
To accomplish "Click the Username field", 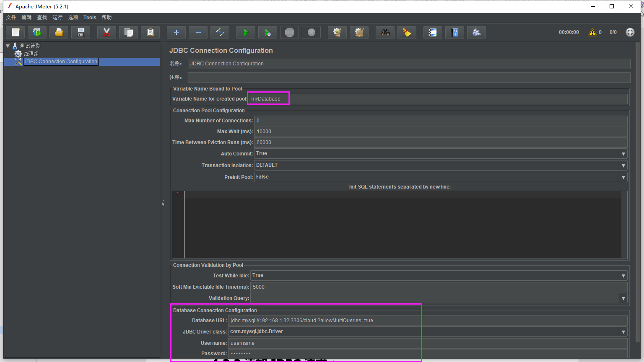I will (428, 343).
